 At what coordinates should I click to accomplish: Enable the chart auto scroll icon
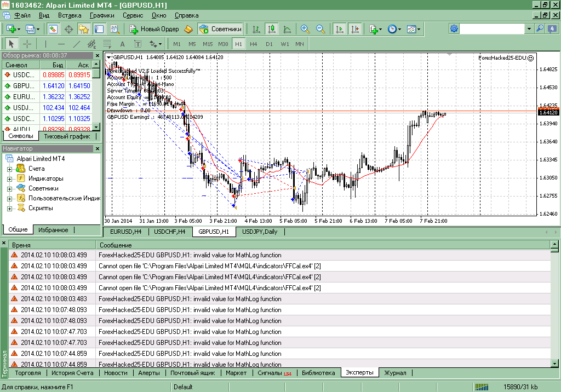340,29
